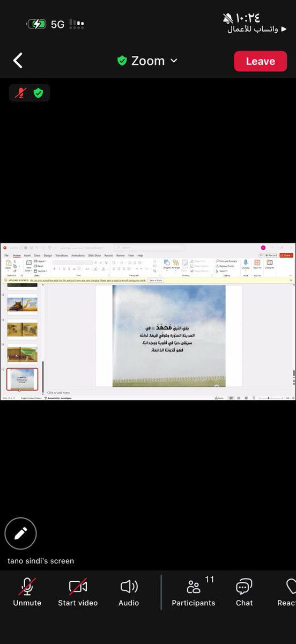296x644 pixels.
Task: Open the Participants list
Action: pos(193,592)
